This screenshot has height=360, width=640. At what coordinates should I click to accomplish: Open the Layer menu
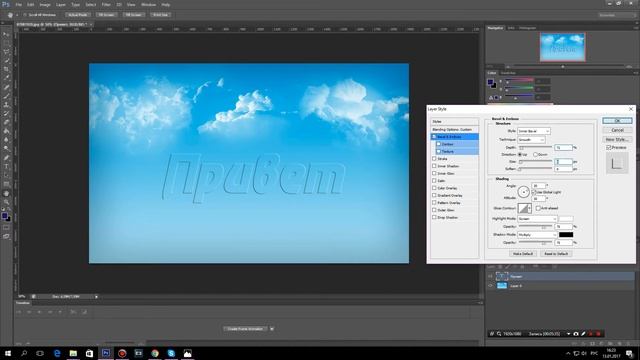click(x=61, y=4)
